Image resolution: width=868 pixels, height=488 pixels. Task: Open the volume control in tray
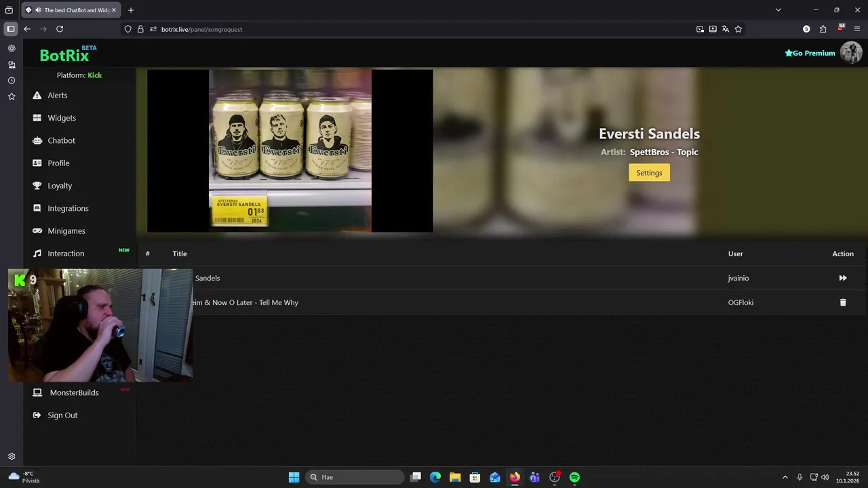coord(825,477)
